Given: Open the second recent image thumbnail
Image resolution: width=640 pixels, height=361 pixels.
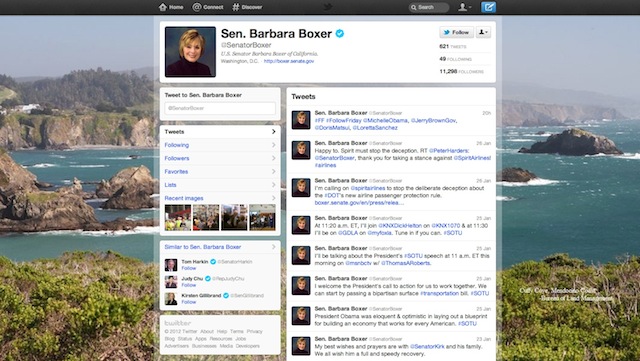Looking at the screenshot, I should pyautogui.click(x=206, y=218).
